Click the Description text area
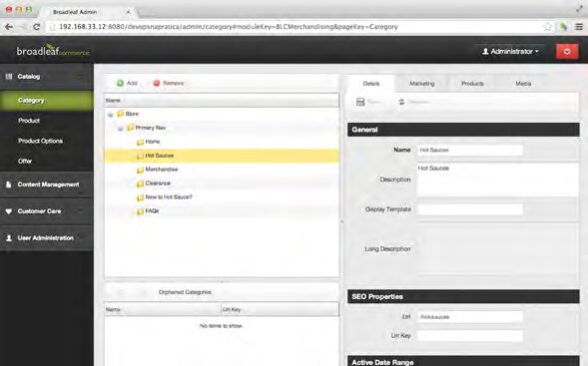The width and height of the screenshot is (588, 366). tap(498, 180)
